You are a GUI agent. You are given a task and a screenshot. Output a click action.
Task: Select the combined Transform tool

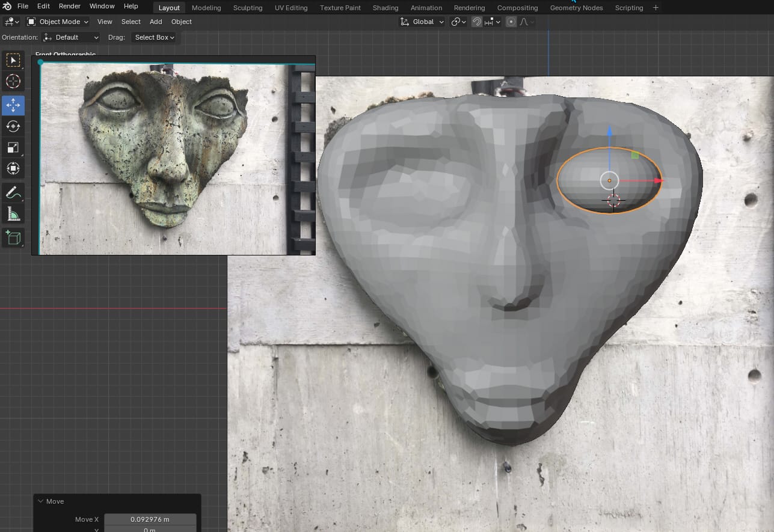point(13,168)
